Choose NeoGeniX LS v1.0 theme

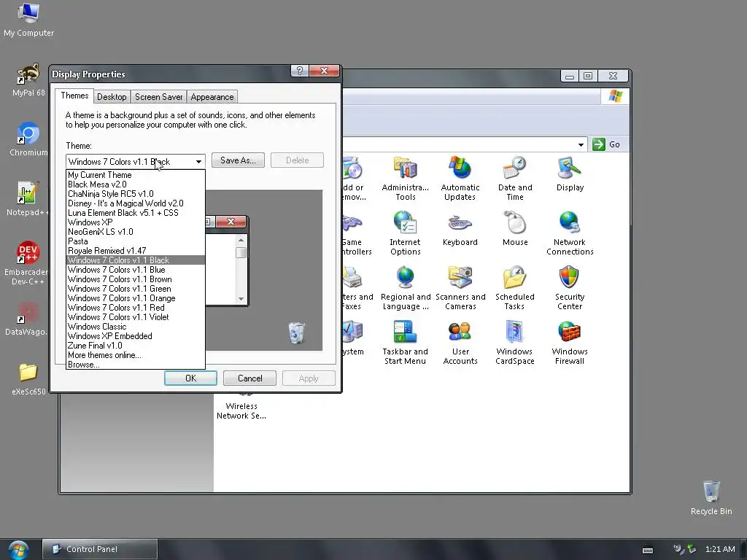135,232
